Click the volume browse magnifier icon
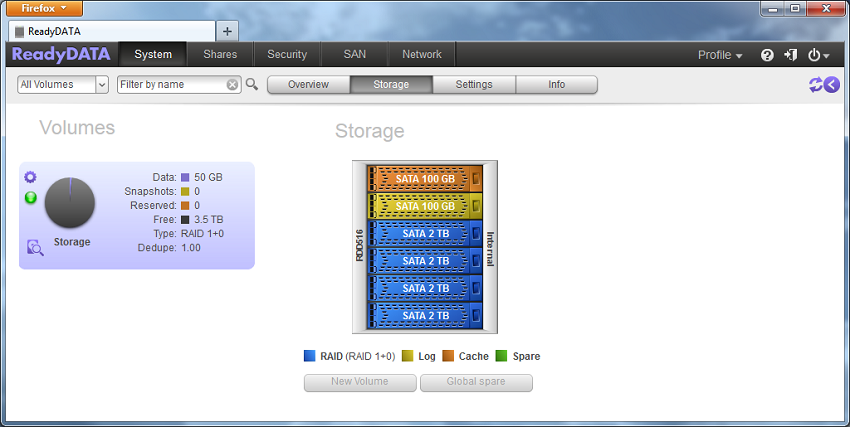Viewport: 850px width, 427px height. point(35,248)
